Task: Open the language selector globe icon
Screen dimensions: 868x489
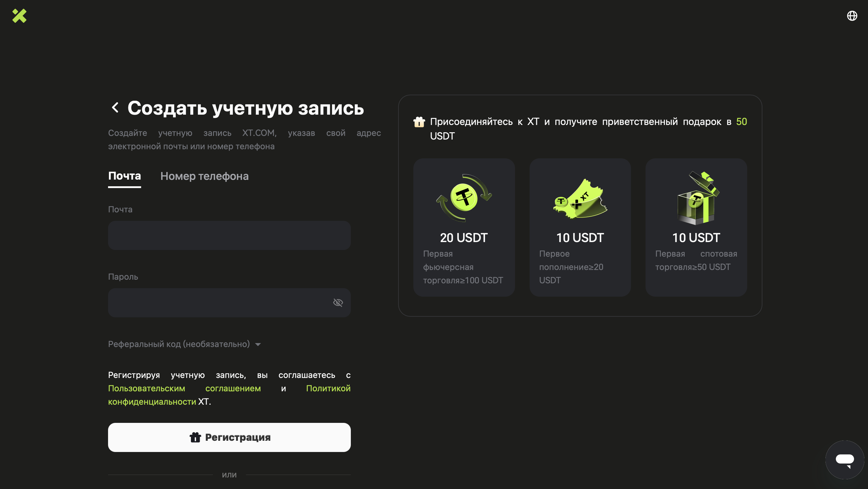Action: click(x=852, y=16)
